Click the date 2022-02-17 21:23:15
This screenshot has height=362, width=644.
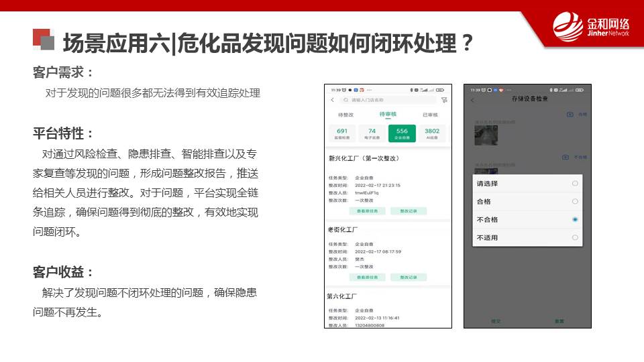click(378, 186)
